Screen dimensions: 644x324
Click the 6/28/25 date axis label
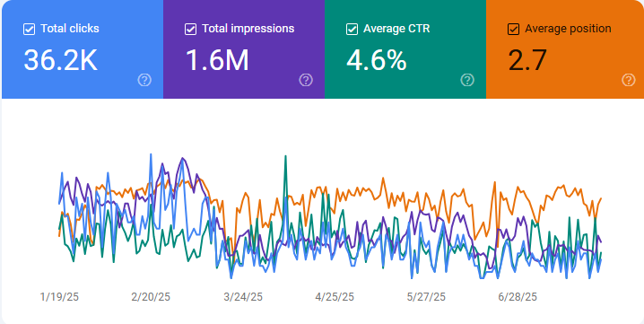[518, 297]
